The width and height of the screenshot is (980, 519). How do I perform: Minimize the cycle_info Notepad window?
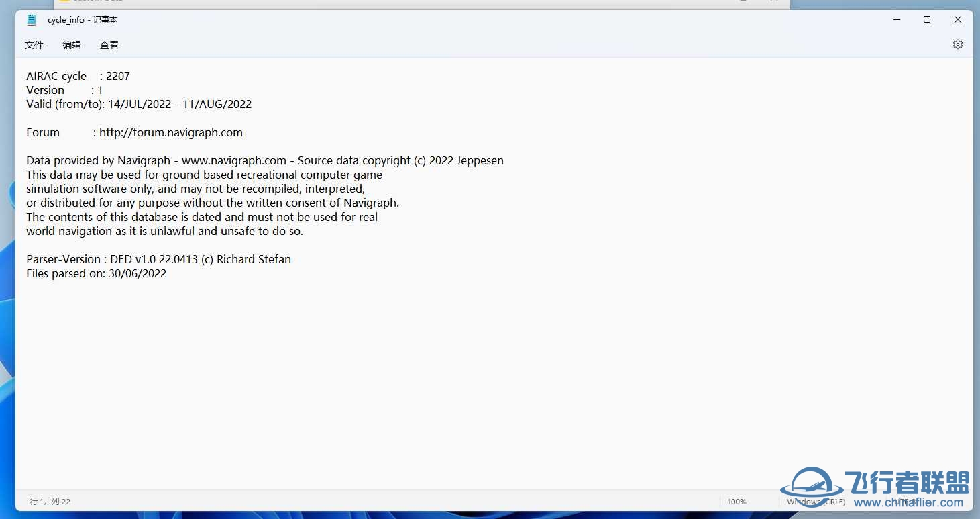point(897,20)
